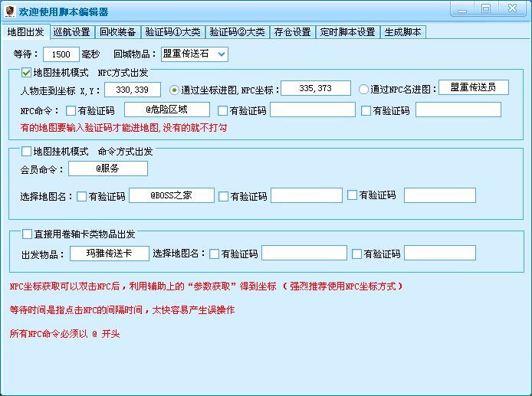Check second 有验证码 in 卷轴卡 section

point(356,254)
